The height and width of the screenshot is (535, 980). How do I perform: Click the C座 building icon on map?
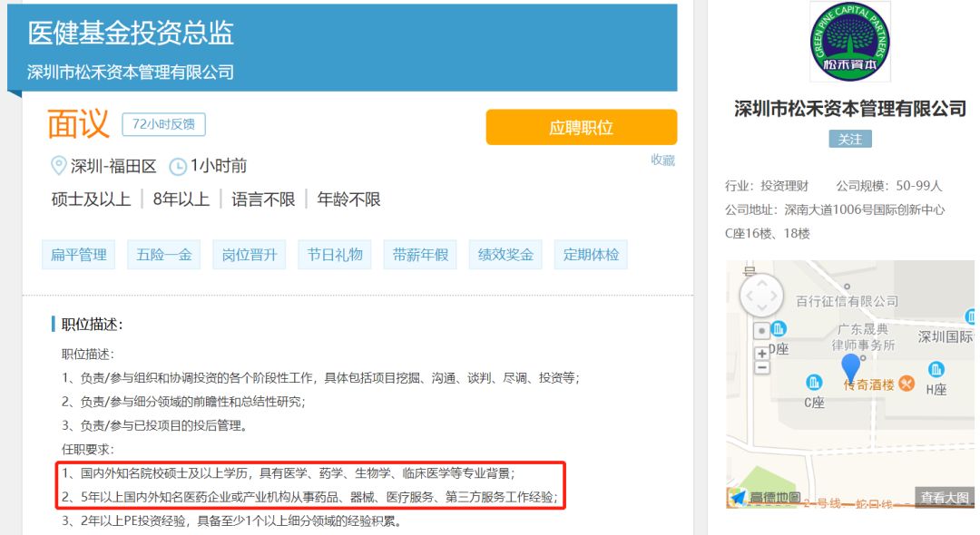point(814,382)
